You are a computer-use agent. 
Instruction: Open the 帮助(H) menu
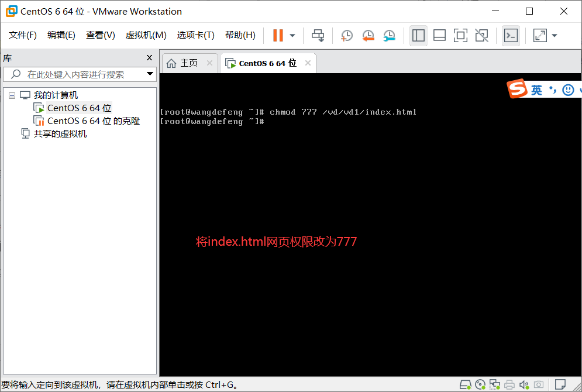click(x=240, y=35)
